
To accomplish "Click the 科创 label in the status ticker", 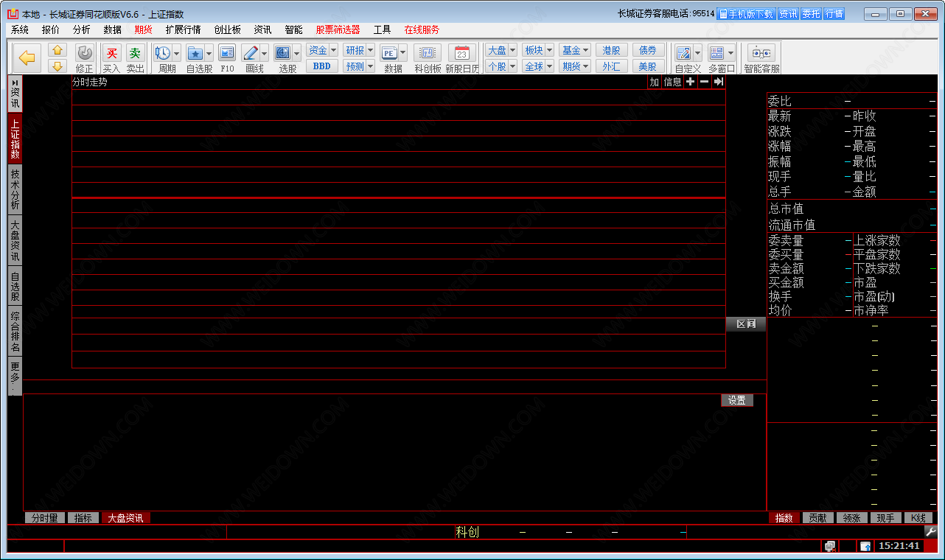I will point(467,532).
